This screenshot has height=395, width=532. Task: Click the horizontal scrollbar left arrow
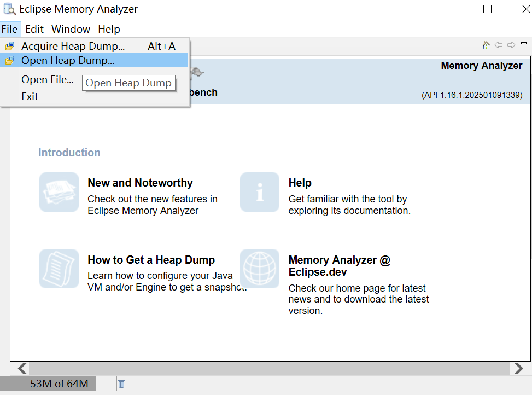[22, 368]
